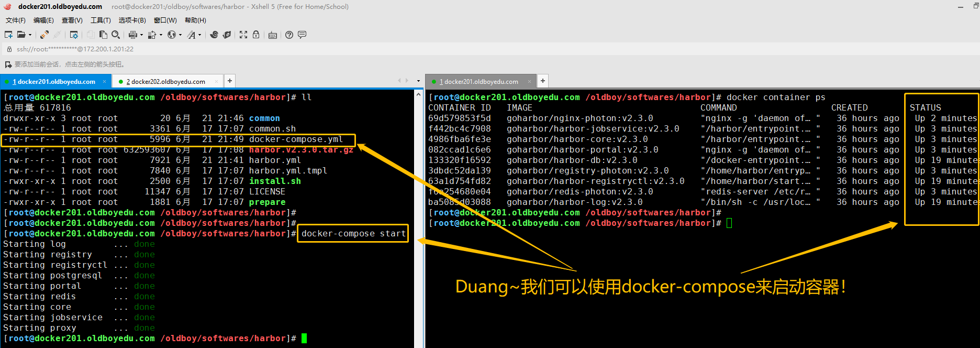Click the New Session toolbar icon

(8, 35)
